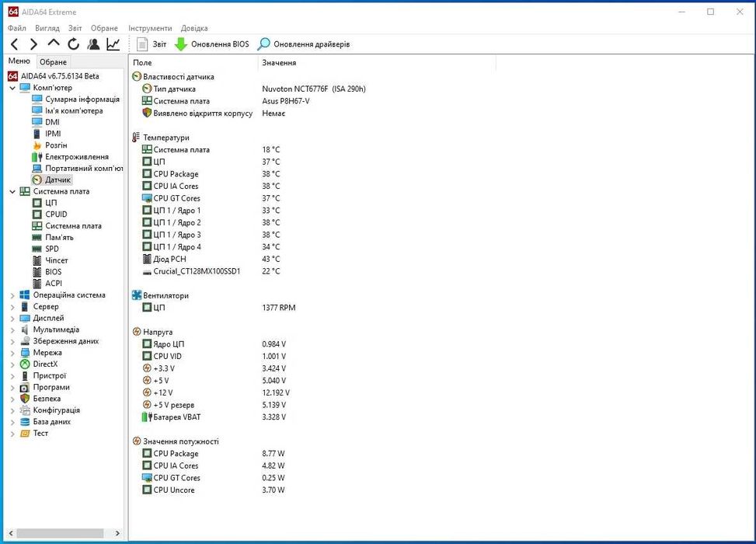The height and width of the screenshot is (544, 756).
Task: Click the Вентилятори fan icon
Action: [137, 295]
